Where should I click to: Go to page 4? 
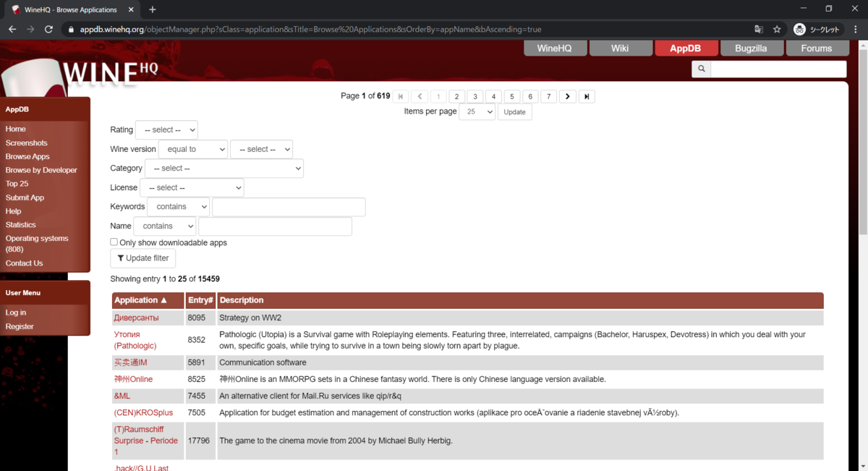(493, 96)
